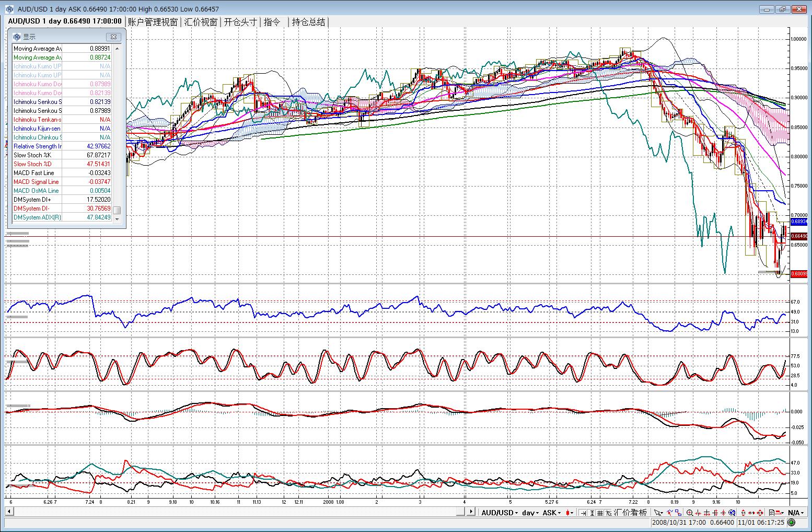Click the 汇价看板 button in bottom toolbar
812x532 pixels.
click(630, 513)
